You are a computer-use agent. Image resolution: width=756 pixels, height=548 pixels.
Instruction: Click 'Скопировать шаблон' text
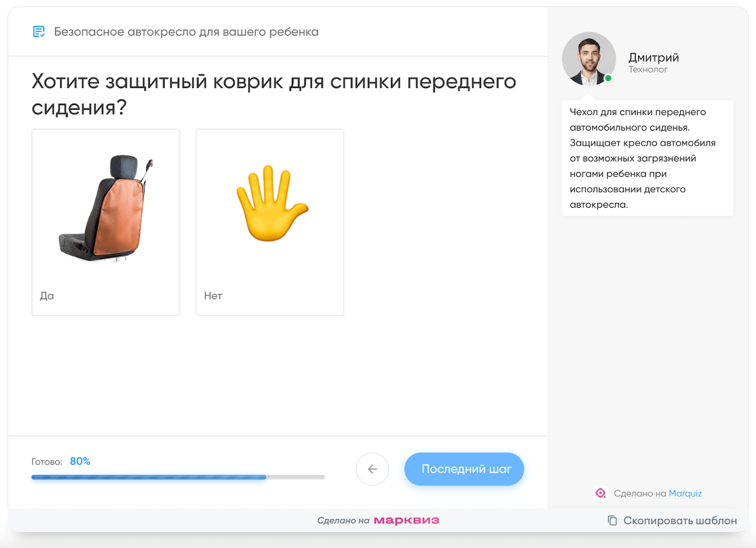[x=680, y=520]
